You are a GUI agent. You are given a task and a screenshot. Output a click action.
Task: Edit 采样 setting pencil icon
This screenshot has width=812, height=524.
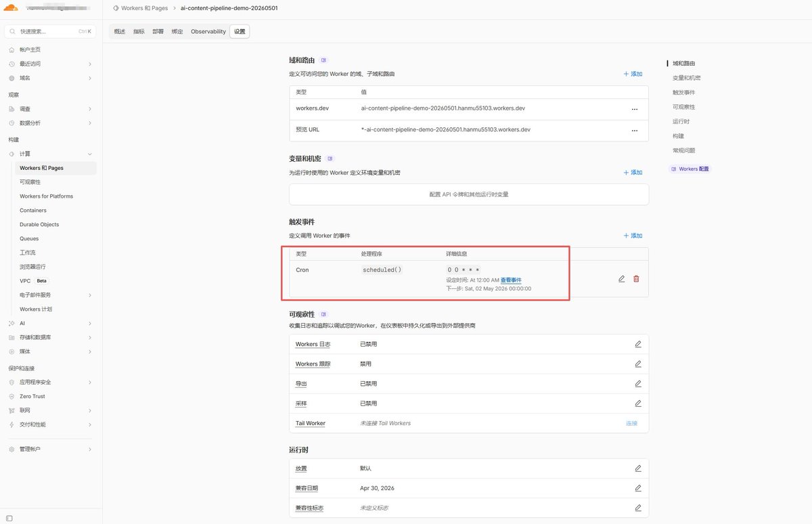click(637, 403)
